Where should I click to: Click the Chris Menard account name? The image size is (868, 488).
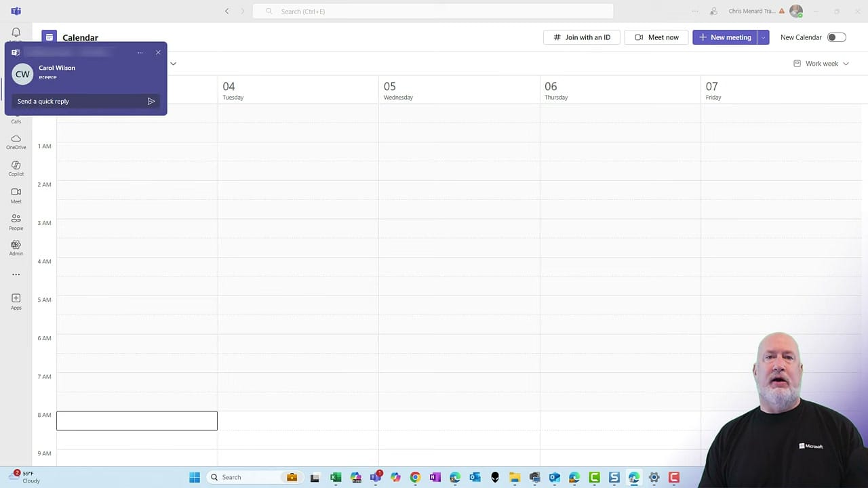click(x=751, y=11)
